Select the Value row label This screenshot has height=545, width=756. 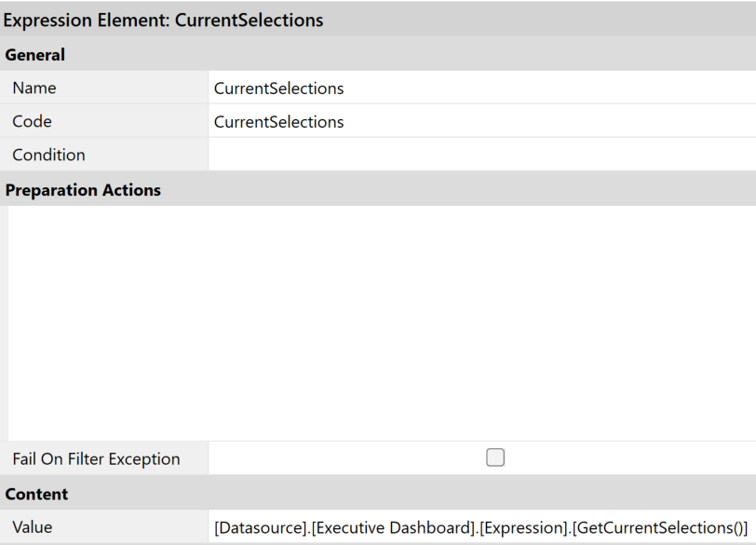coord(33,527)
